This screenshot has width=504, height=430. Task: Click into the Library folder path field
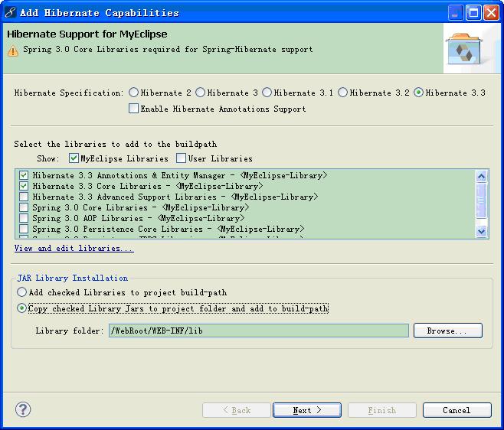(259, 331)
